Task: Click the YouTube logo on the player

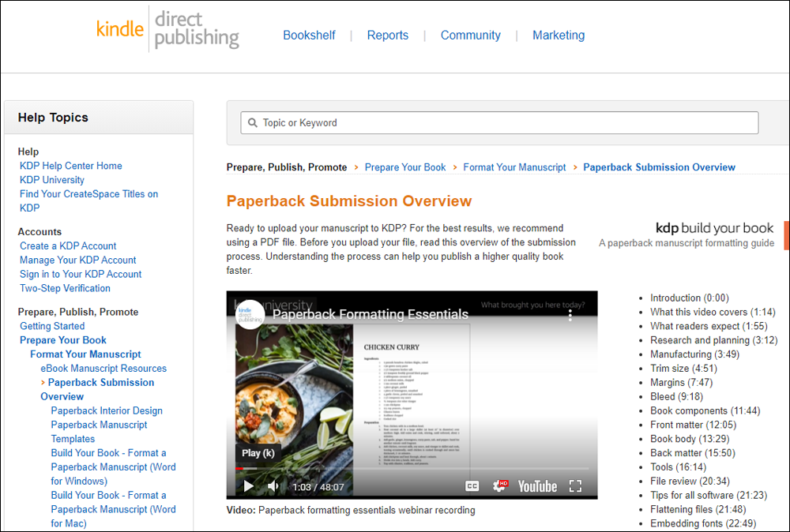Action: [x=537, y=486]
